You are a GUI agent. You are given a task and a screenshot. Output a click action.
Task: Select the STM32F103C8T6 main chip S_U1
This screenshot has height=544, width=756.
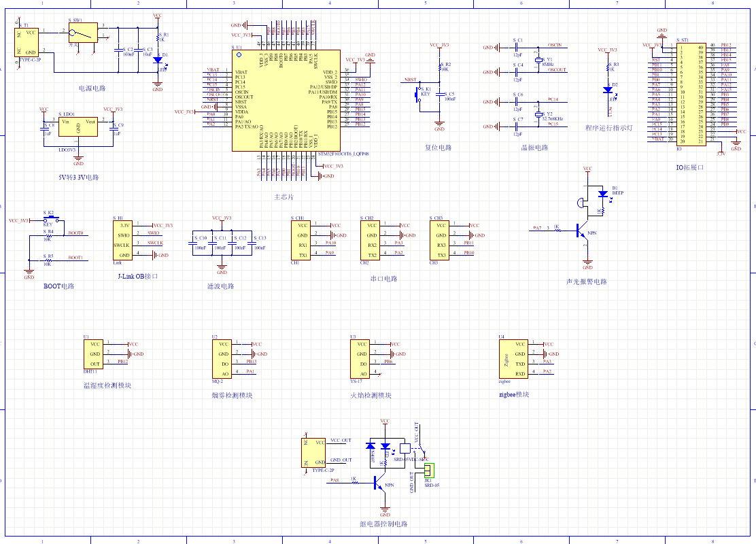click(x=286, y=101)
